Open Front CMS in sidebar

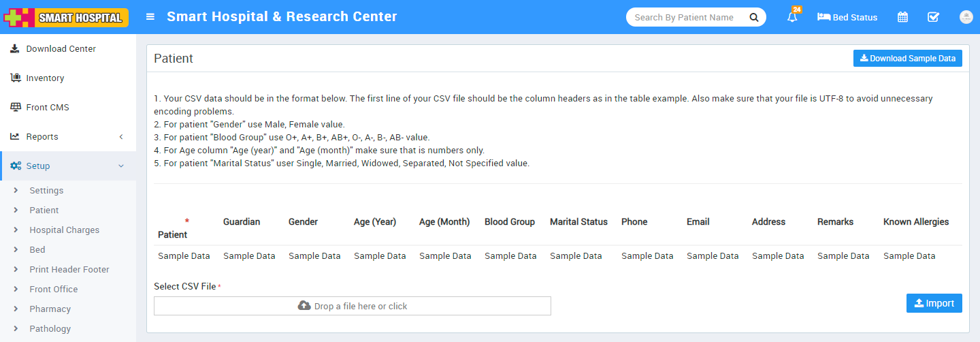click(48, 108)
